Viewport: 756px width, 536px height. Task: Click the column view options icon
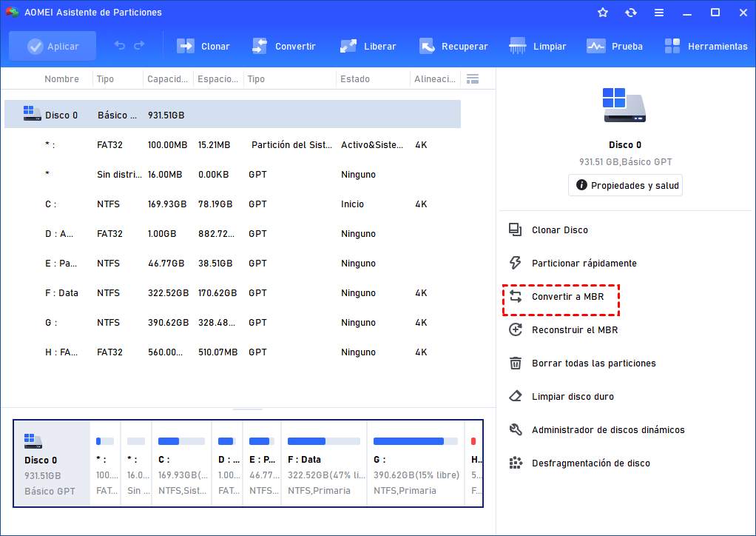473,78
